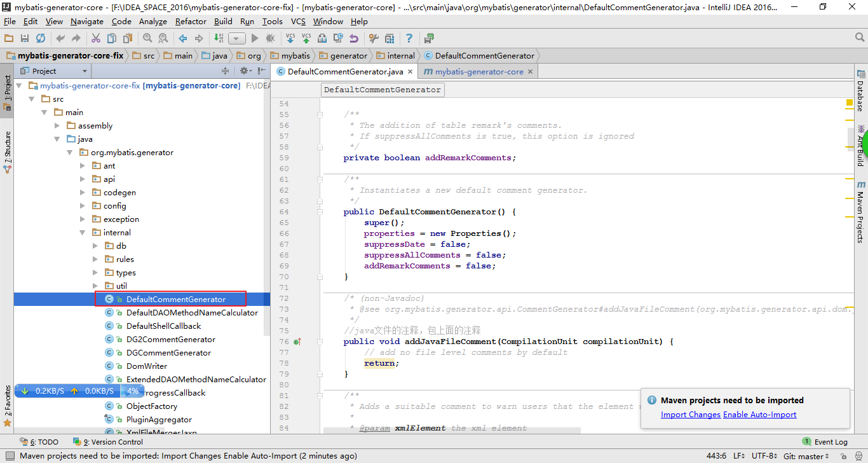Click the Enable Auto-Import link
868x463 pixels.
759,415
